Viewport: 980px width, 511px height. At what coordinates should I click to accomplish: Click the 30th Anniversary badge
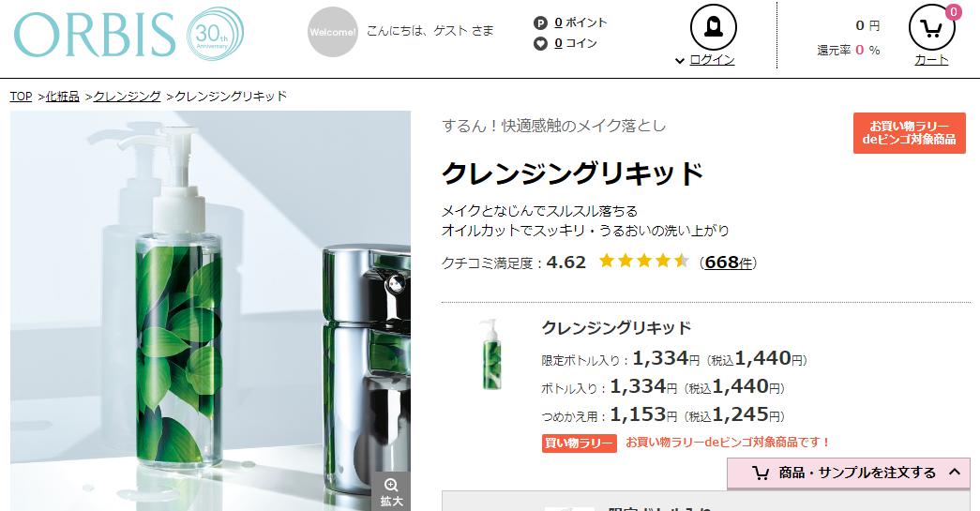pyautogui.click(x=215, y=34)
